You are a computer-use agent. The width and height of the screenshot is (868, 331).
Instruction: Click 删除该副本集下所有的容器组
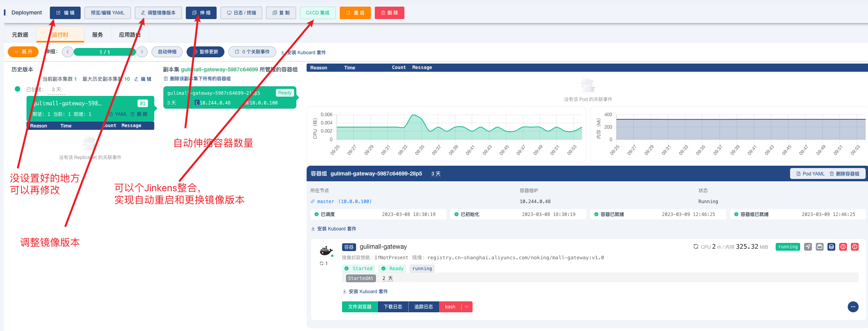click(x=197, y=79)
